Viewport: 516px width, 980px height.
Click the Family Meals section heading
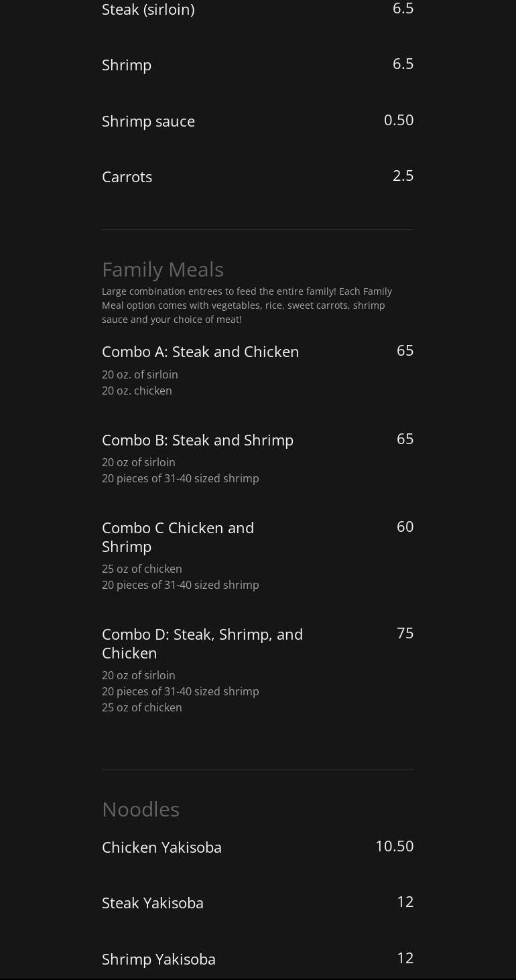click(163, 269)
